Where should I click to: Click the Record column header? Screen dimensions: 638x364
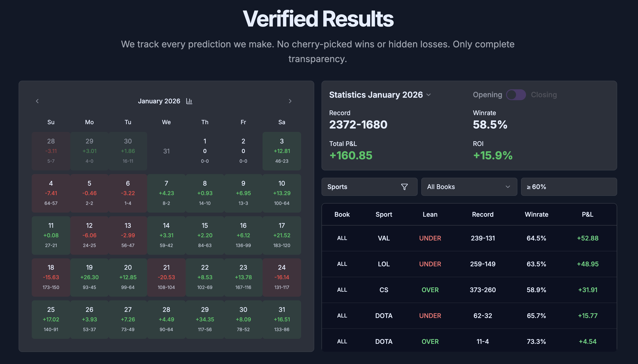pyautogui.click(x=483, y=214)
